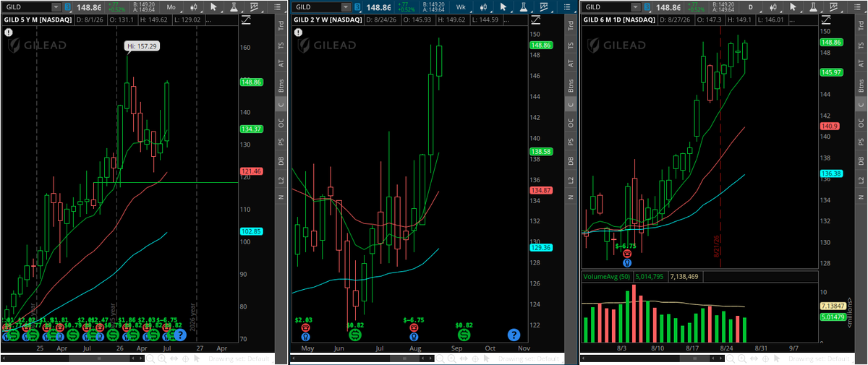The image size is (868, 365).
Task: Click GILD symbol field in daily chart
Action: coord(605,7)
